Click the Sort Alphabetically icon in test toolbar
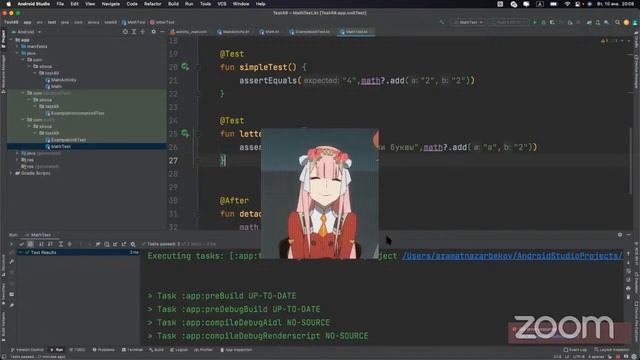 (41, 244)
